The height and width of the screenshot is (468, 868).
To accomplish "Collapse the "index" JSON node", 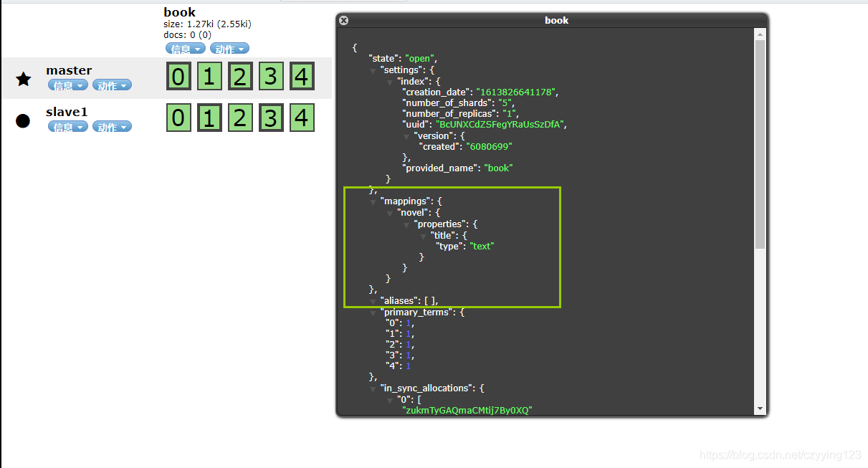I will click(x=390, y=82).
